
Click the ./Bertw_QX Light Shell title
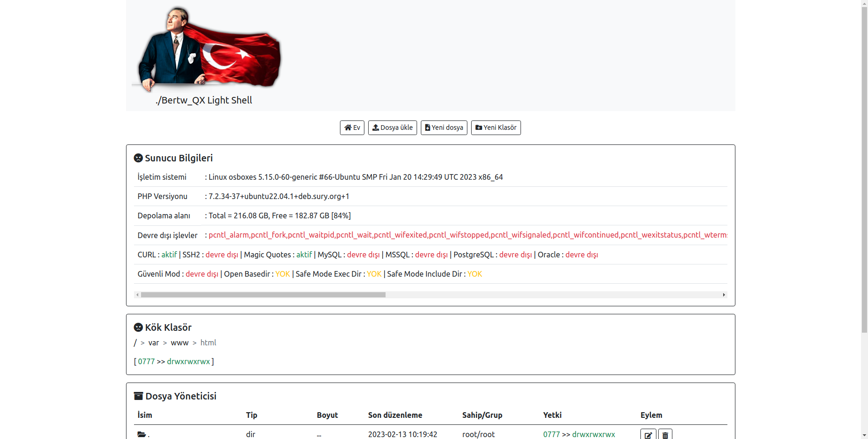(x=204, y=100)
